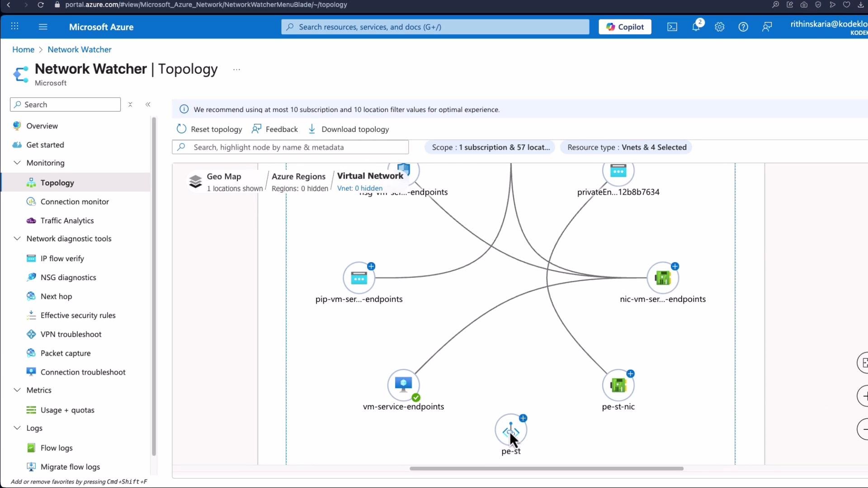
Task: Open the account menu rithinskaria@kodeklo
Action: coord(829,27)
